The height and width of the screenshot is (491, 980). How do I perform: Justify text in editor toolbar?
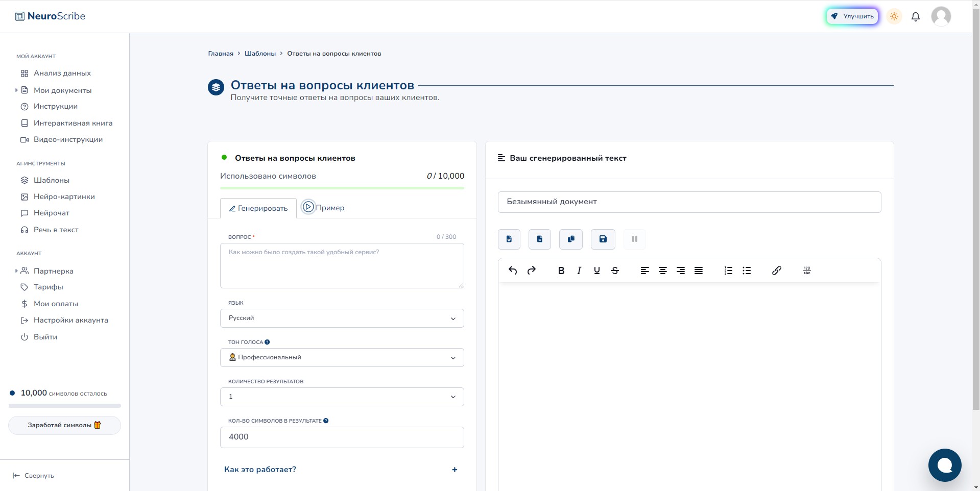coord(699,271)
